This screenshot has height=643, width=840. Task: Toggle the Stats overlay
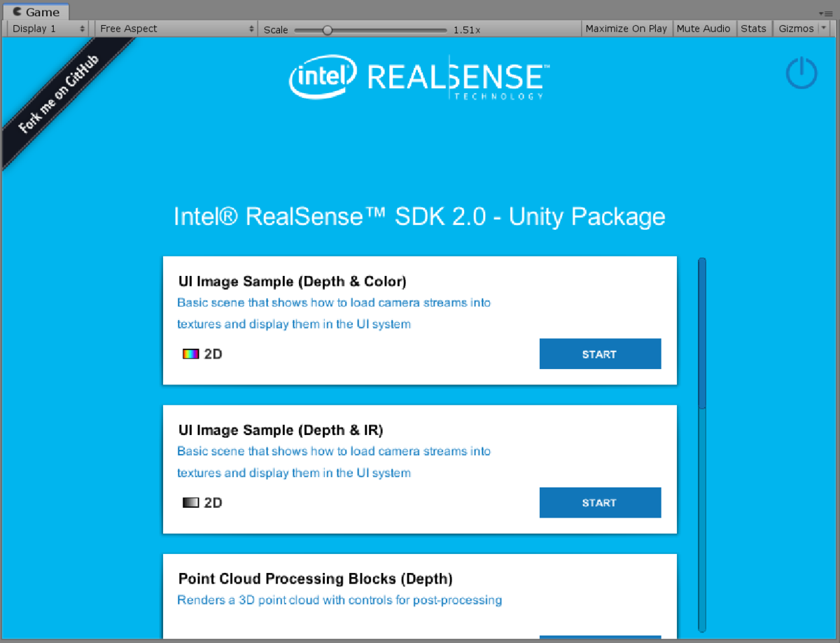pos(753,29)
